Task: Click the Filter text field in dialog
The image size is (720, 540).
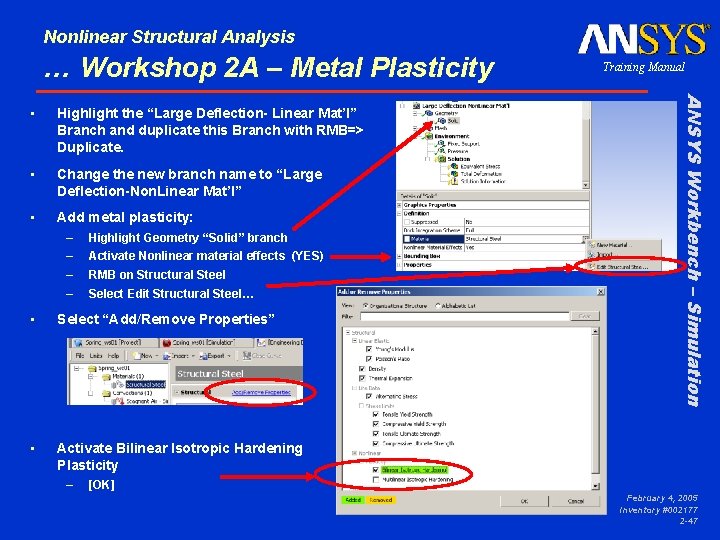Action: (x=465, y=316)
